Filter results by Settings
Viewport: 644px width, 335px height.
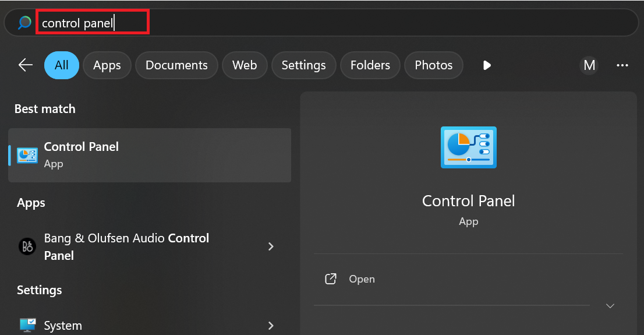point(303,65)
